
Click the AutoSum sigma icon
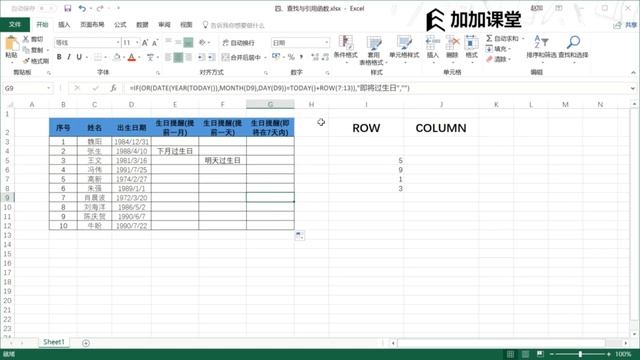489,38
